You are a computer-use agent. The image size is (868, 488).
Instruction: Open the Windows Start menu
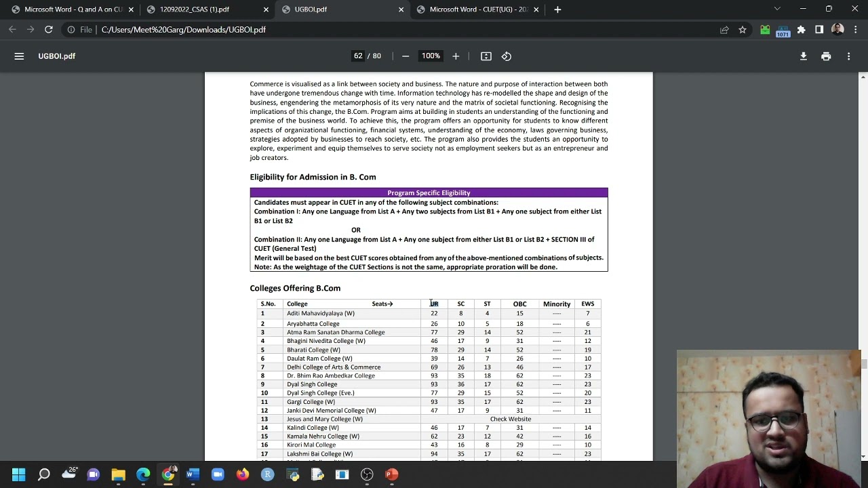18,474
